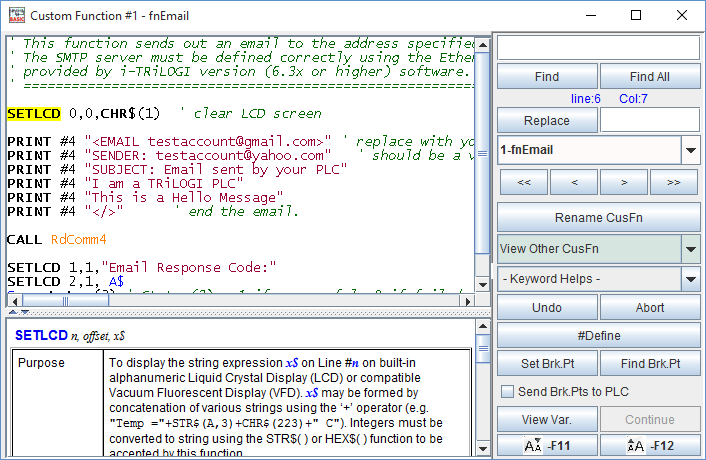Image resolution: width=706 pixels, height=460 pixels.
Task: Click the TBASIC application icon in title bar
Action: click(x=17, y=15)
